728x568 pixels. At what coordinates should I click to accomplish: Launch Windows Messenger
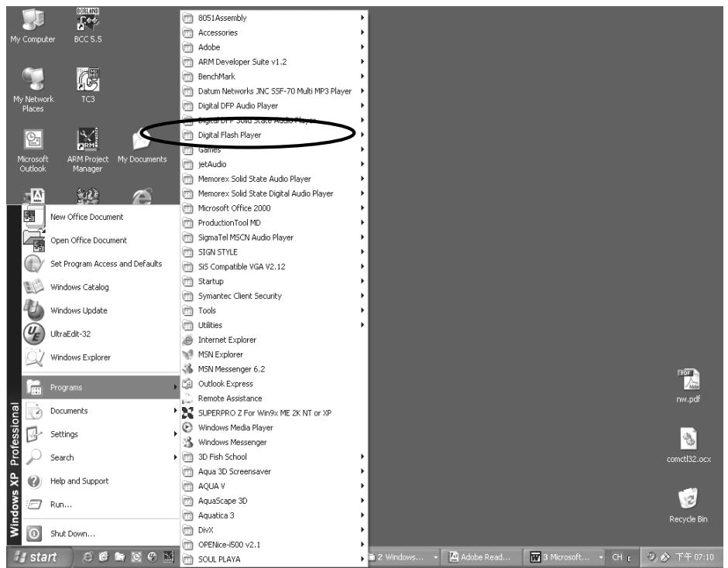[x=274, y=442]
